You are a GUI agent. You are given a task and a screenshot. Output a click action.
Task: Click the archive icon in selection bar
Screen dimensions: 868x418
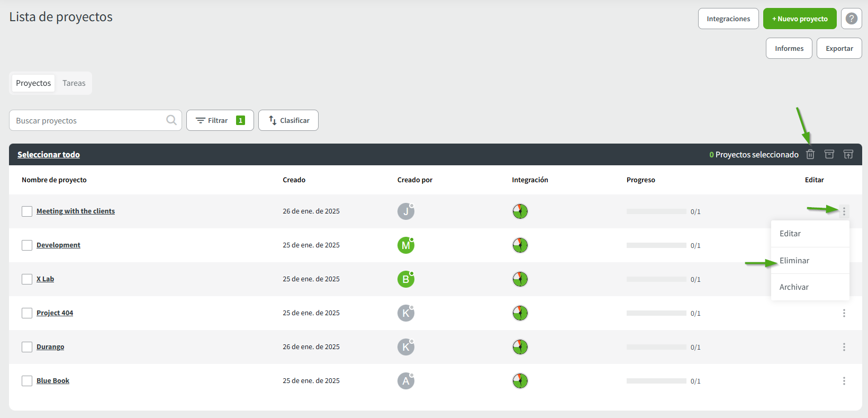(x=829, y=154)
